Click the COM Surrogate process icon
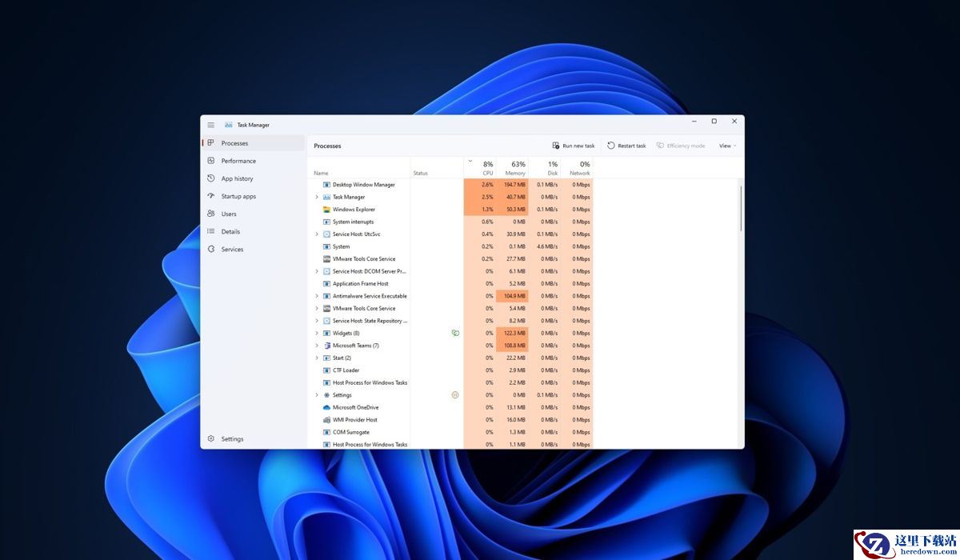960x560 pixels. [x=326, y=432]
